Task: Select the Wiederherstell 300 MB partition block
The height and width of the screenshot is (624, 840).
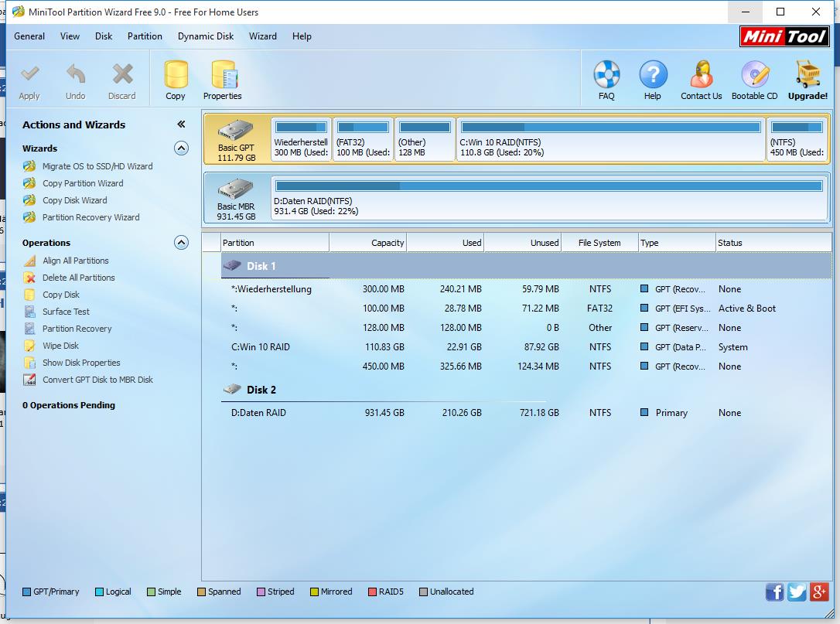Action: 301,139
